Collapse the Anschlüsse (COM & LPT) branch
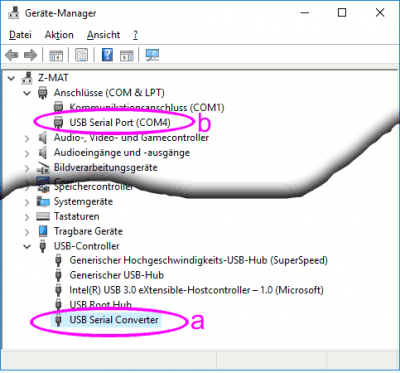The image size is (400, 373). point(27,93)
